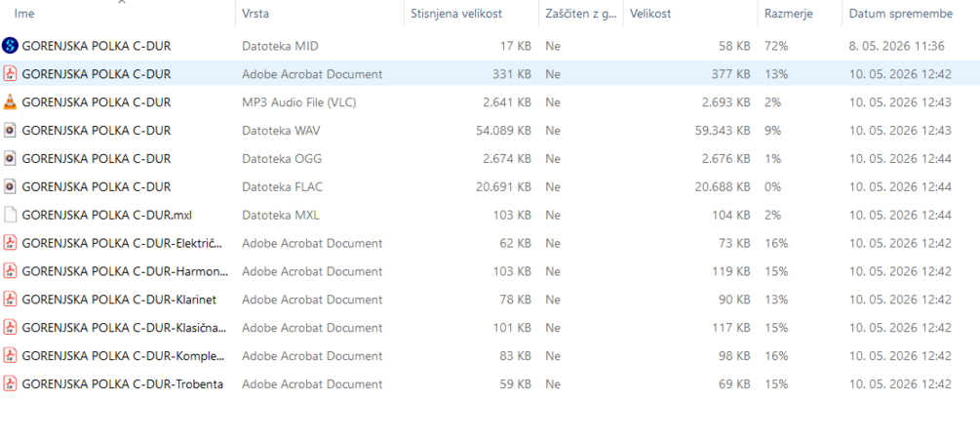Select the blank MXL file icon
This screenshot has width=980, height=442.
coord(10,215)
